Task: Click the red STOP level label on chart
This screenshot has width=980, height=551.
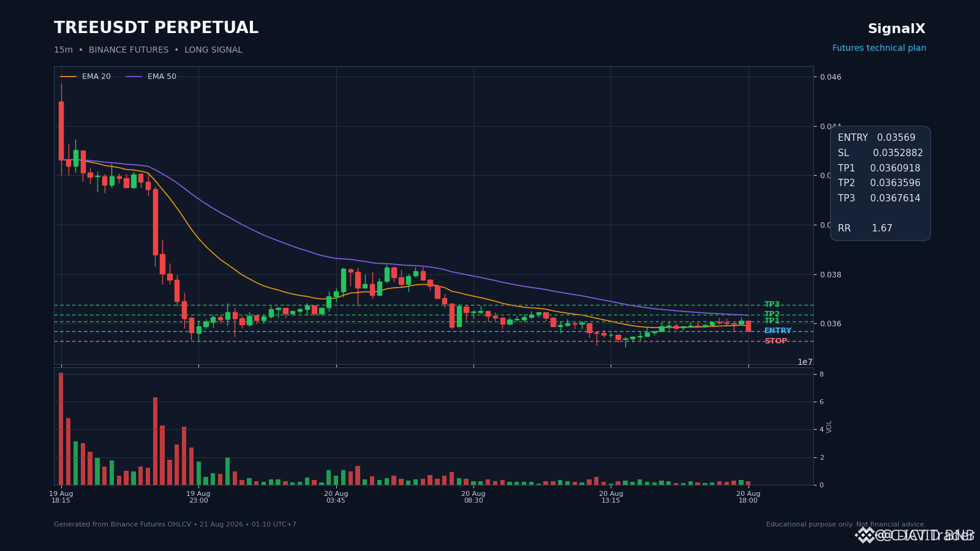Action: click(775, 341)
